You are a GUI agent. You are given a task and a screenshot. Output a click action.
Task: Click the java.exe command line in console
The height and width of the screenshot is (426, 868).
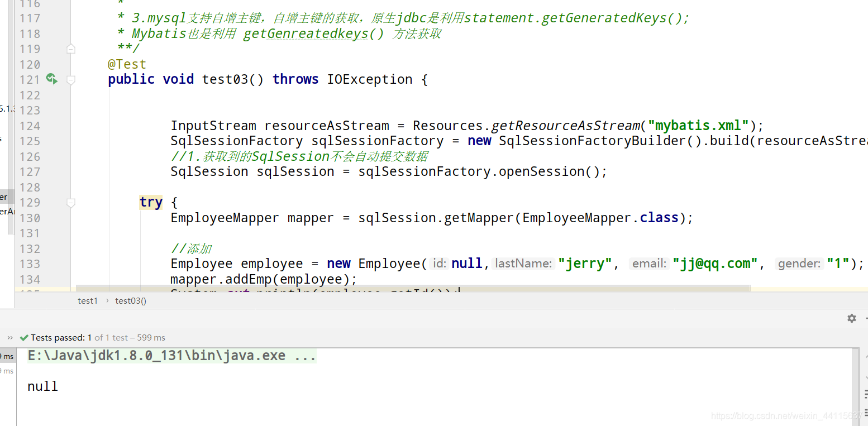pyautogui.click(x=172, y=356)
